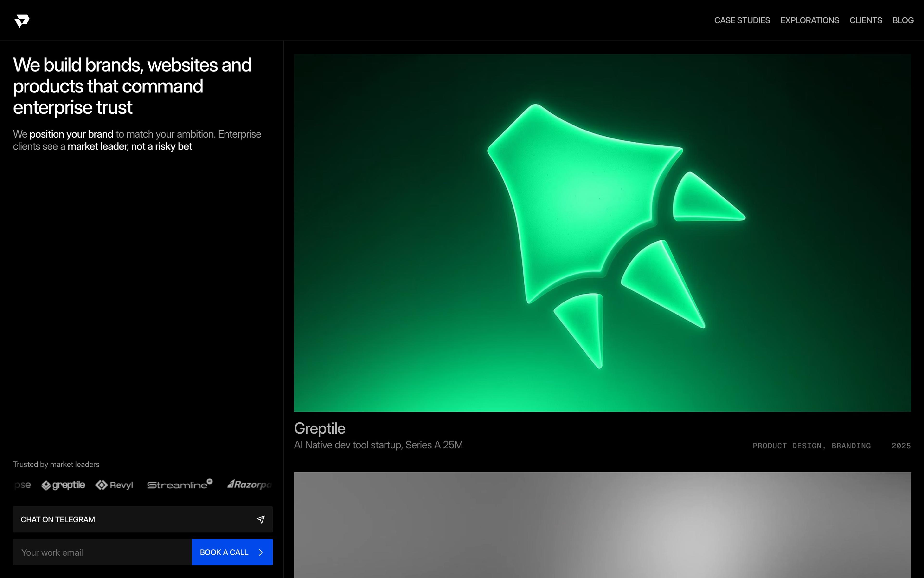Visit the Blog from the header
The height and width of the screenshot is (578, 924).
903,20
